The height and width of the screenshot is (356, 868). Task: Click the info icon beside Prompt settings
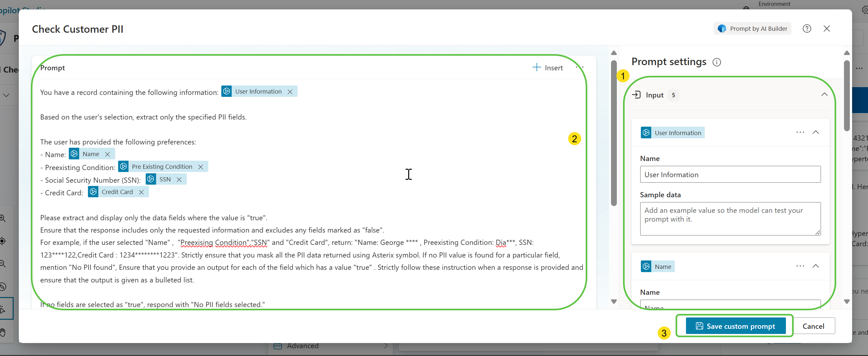tap(717, 62)
